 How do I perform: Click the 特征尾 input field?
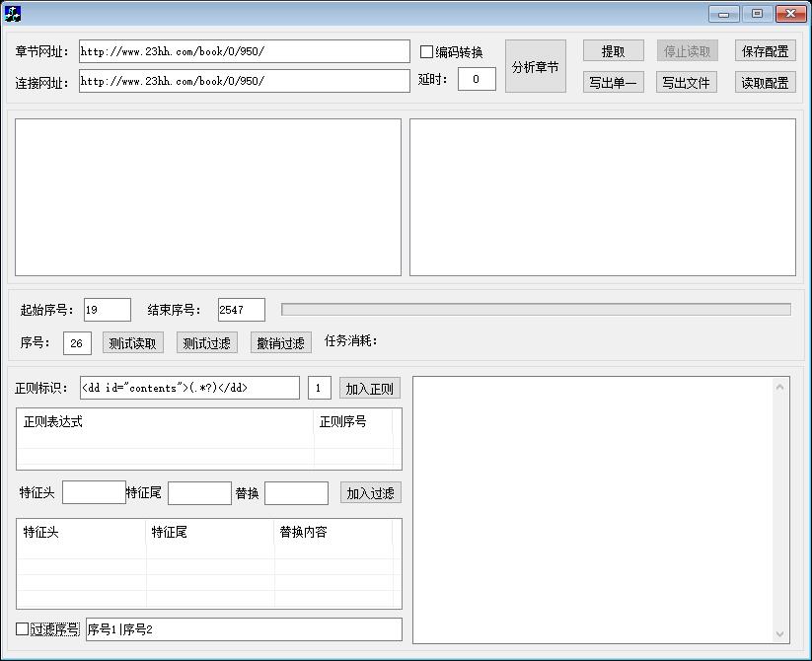pyautogui.click(x=199, y=492)
